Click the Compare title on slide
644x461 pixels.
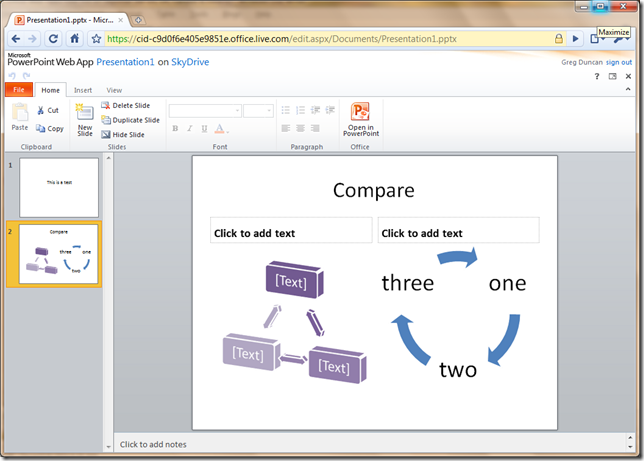[373, 190]
